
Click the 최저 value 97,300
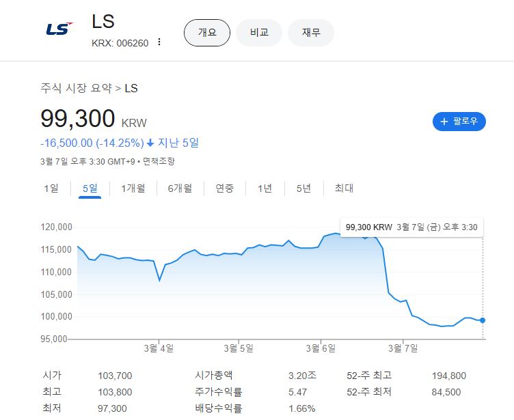pos(112,408)
